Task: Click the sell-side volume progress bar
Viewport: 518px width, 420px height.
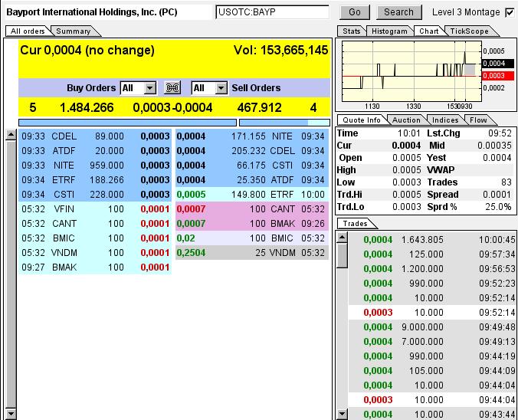Action: click(x=284, y=123)
